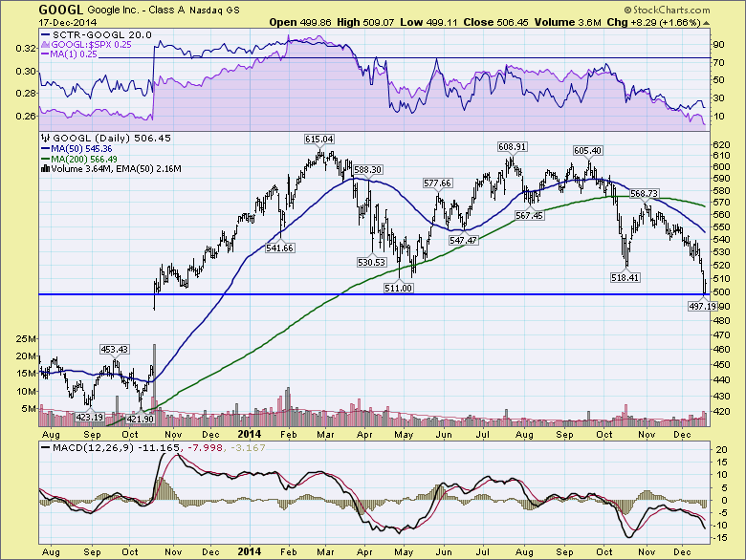Click the blue line swatch beside MA(50)
746x560 pixels.
[46, 149]
